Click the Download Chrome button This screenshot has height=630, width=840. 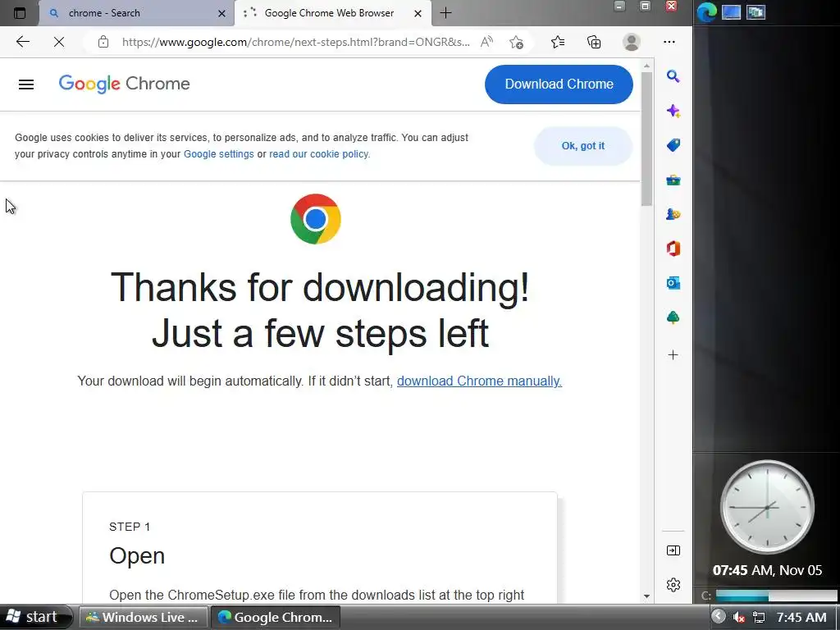559,84
